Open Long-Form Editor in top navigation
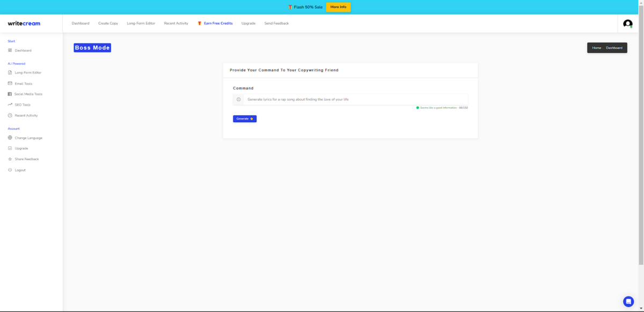Screen dimensions: 644x312 [141, 24]
